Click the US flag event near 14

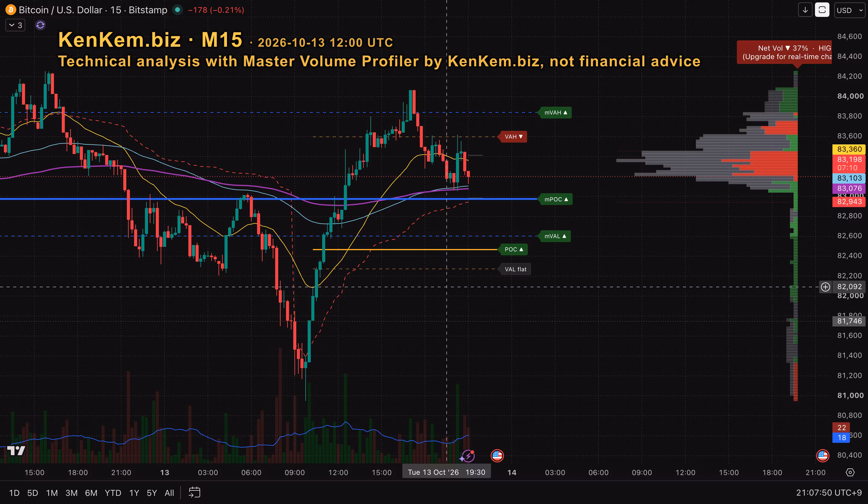tap(497, 456)
